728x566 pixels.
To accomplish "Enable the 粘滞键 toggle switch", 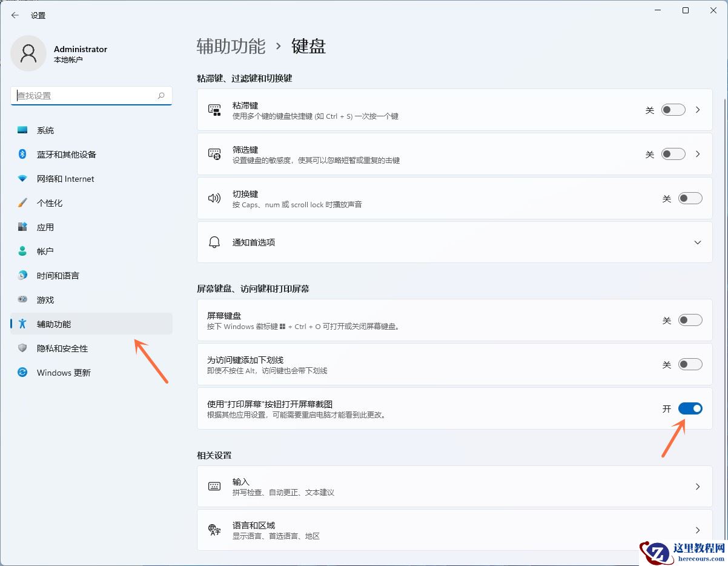I will point(673,110).
